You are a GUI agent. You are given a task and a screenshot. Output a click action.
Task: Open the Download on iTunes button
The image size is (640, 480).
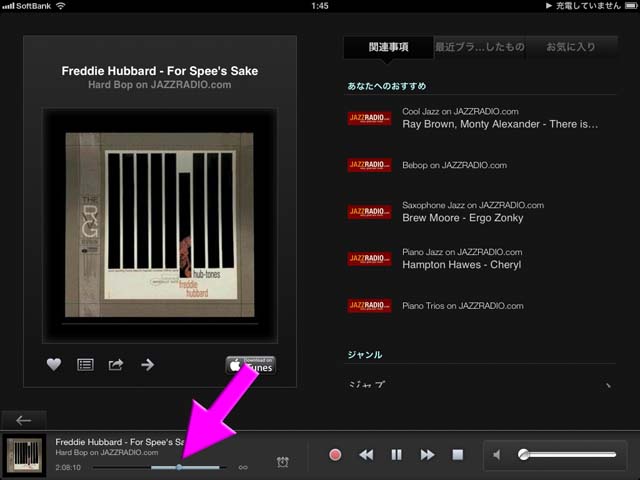(x=251, y=365)
